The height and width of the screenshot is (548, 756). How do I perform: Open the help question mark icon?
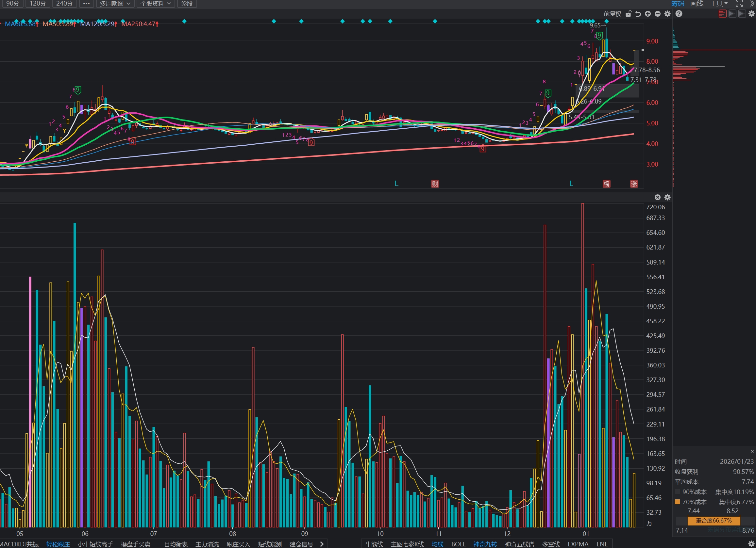pyautogui.click(x=679, y=14)
